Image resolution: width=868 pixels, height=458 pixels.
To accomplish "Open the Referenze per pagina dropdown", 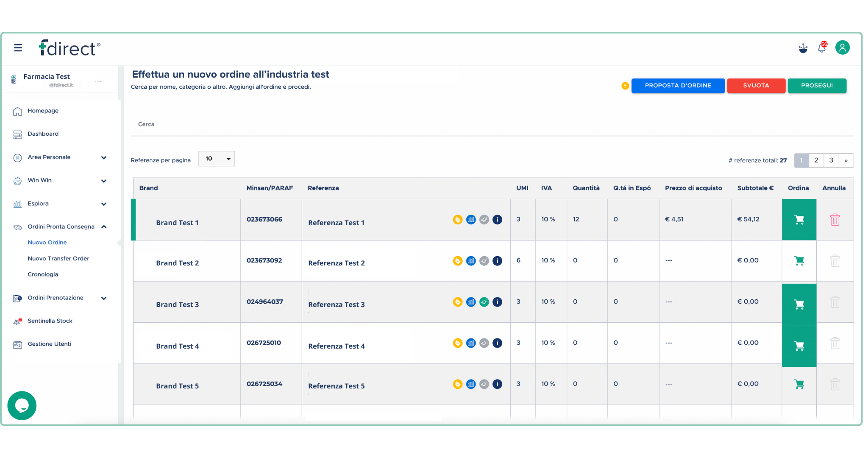I will pos(216,159).
